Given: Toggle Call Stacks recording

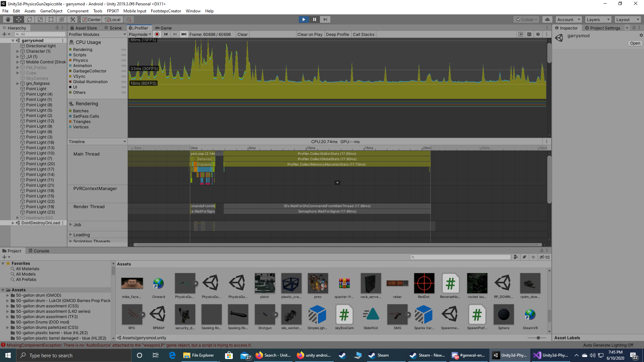Looking at the screenshot, I should [x=363, y=34].
